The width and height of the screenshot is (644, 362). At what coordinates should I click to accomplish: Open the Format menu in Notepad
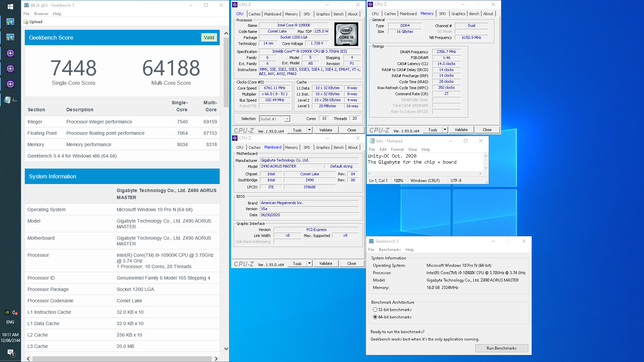tap(397, 149)
